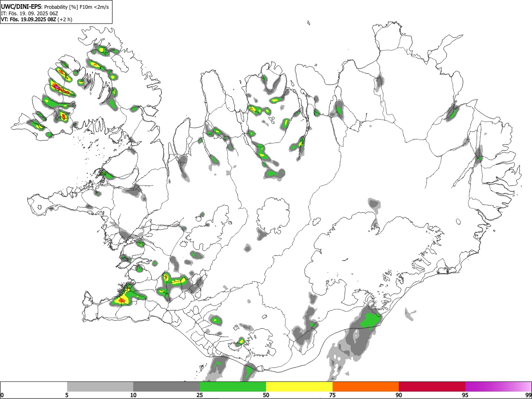The height and width of the screenshot is (399, 532).
Task: Click the legend value 50
Action: [x=266, y=395]
